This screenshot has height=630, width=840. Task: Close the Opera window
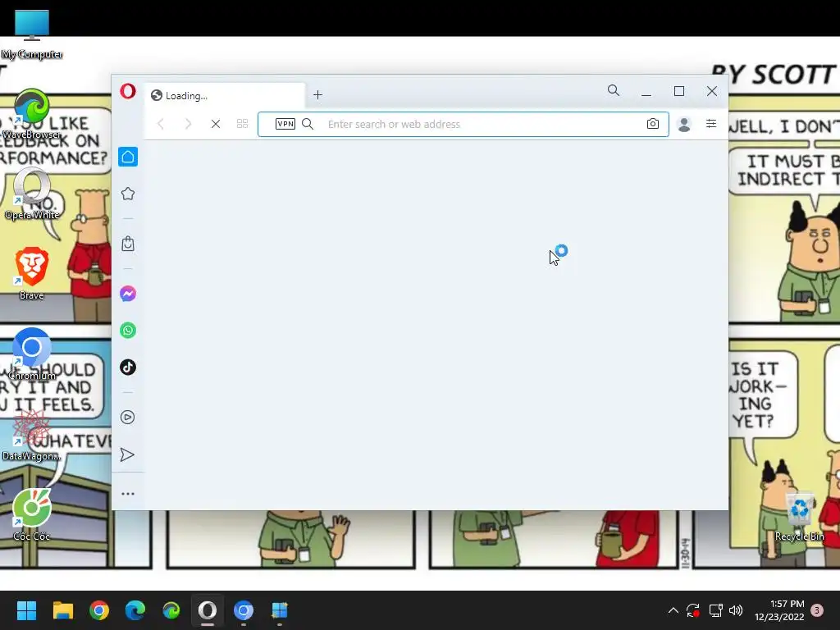click(x=712, y=92)
